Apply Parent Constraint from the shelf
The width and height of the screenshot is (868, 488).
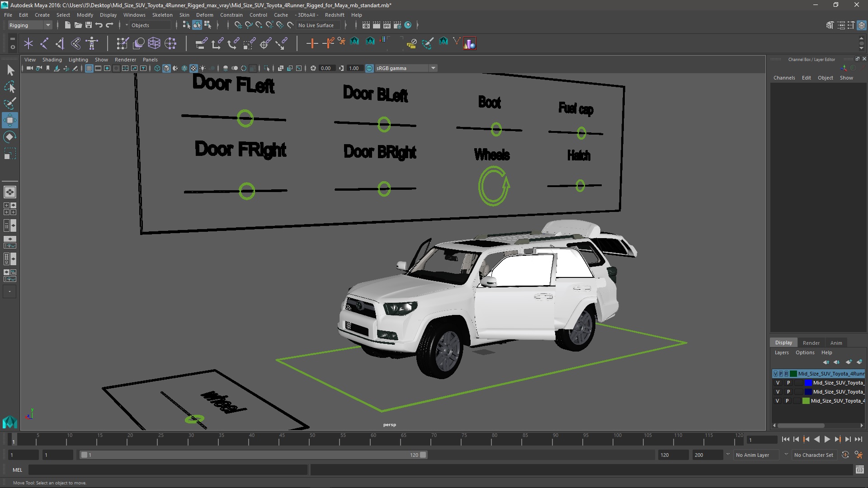tap(201, 43)
